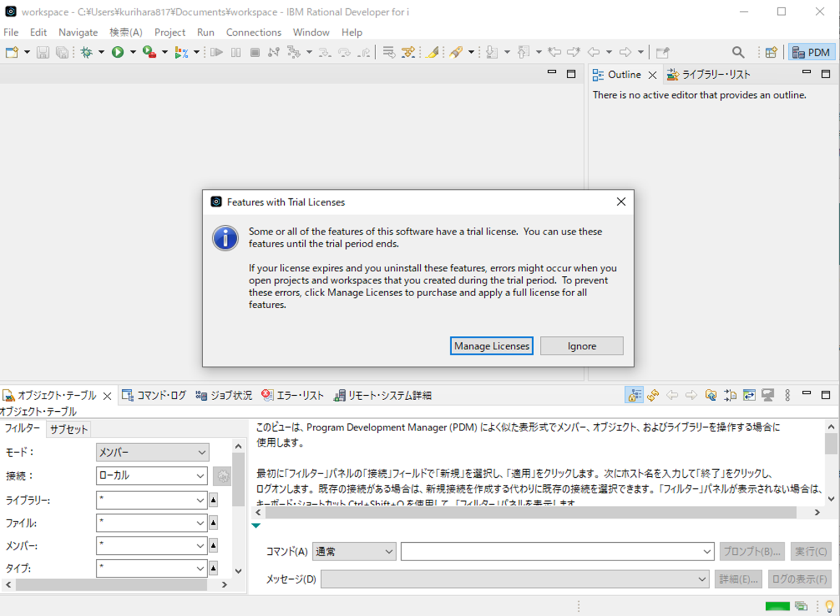Screen dimensions: 840x616
Task: Switch to the PDM perspective button
Action: tap(811, 52)
